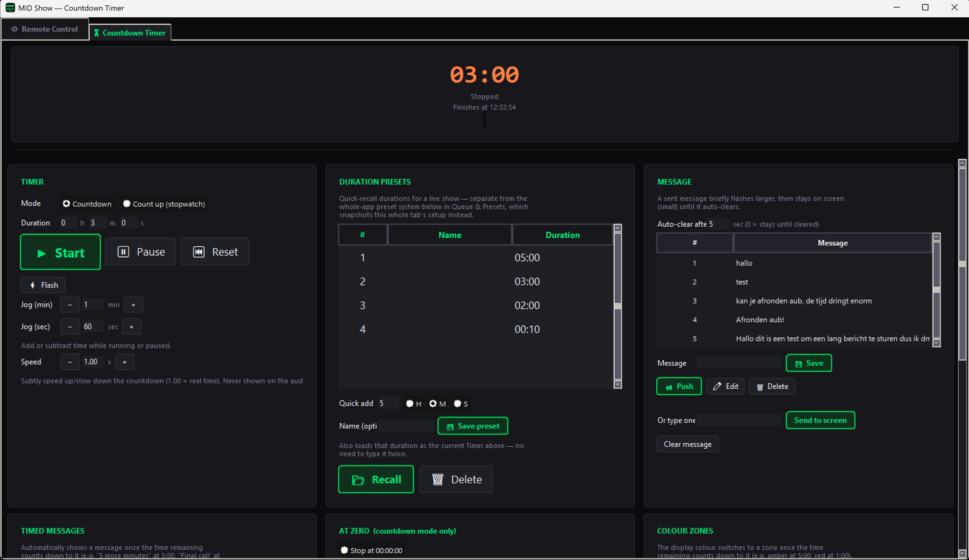Click the Clear message button

[x=688, y=444]
